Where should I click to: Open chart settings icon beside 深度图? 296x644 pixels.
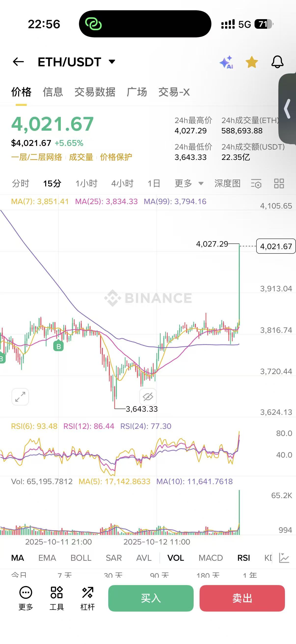tap(256, 184)
